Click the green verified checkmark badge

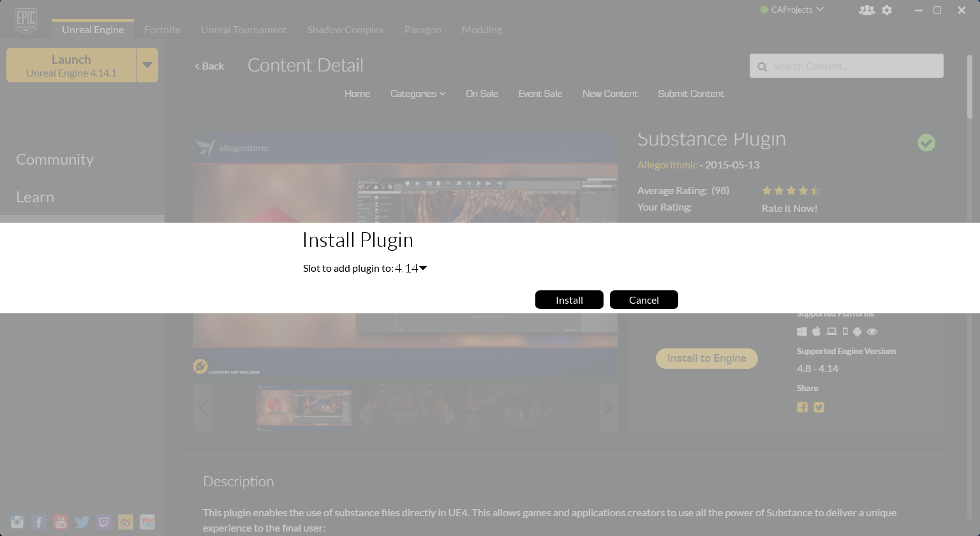coord(926,142)
